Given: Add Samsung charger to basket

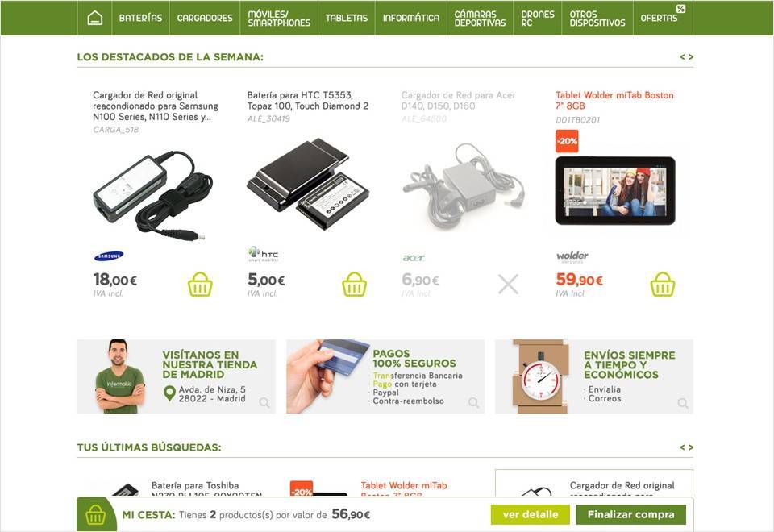Looking at the screenshot, I should pyautogui.click(x=200, y=285).
